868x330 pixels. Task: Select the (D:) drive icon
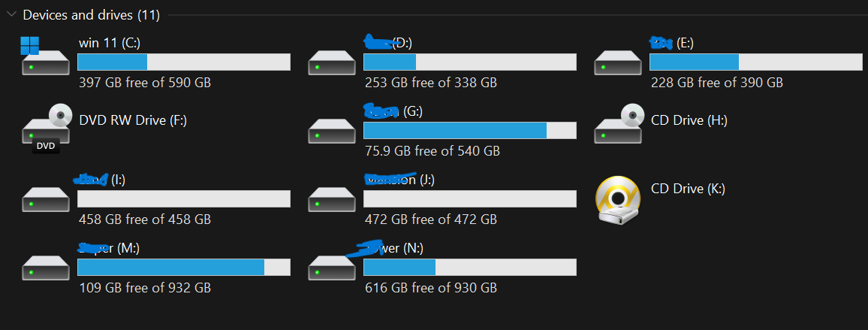click(331, 63)
